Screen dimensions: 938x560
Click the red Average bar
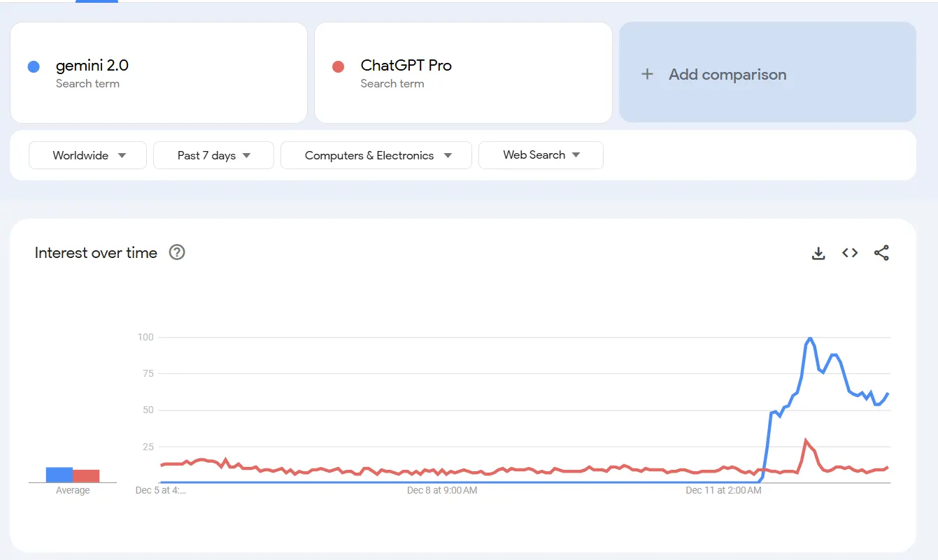point(86,475)
